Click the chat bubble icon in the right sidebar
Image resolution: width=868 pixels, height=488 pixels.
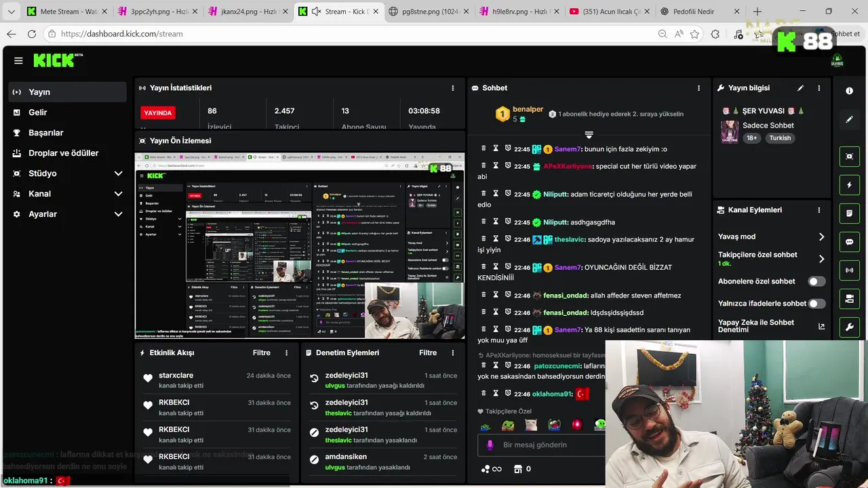point(849,242)
